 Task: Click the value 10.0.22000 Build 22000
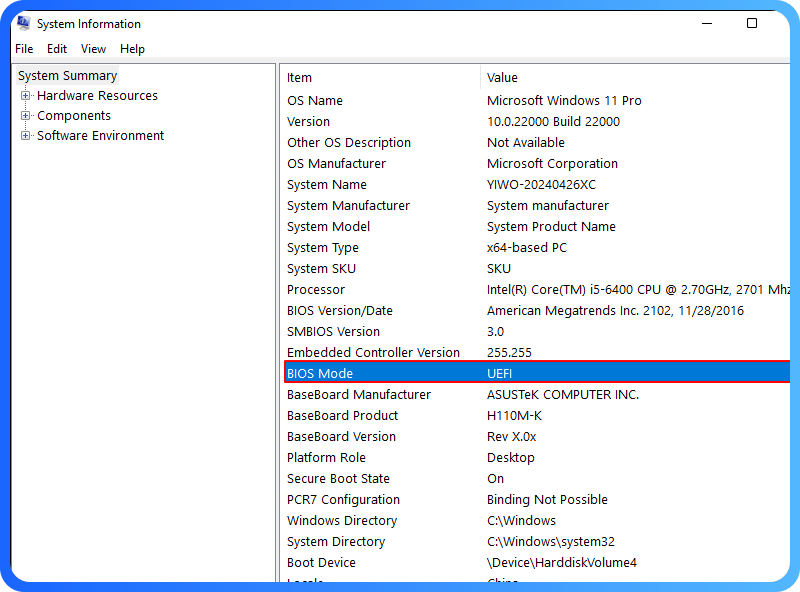pos(553,121)
